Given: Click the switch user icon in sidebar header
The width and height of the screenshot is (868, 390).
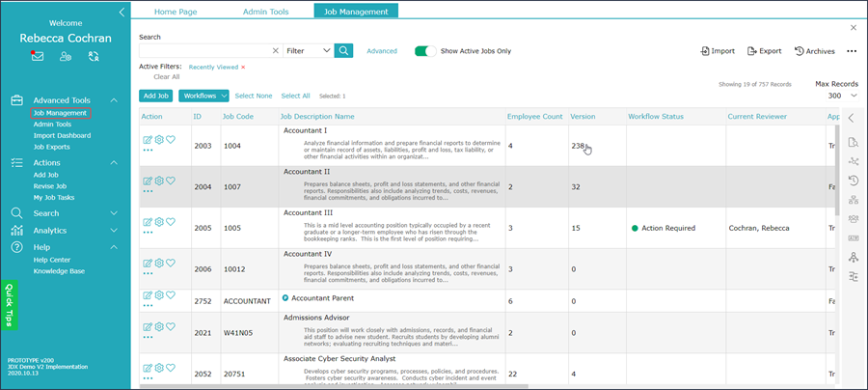Looking at the screenshot, I should [94, 57].
